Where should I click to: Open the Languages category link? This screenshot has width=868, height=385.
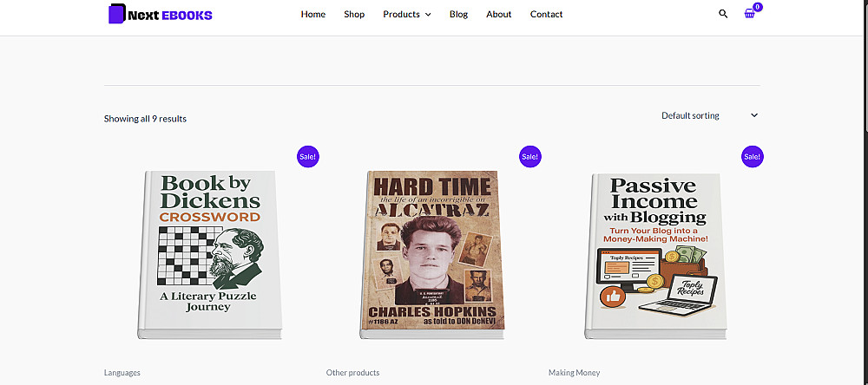(122, 373)
